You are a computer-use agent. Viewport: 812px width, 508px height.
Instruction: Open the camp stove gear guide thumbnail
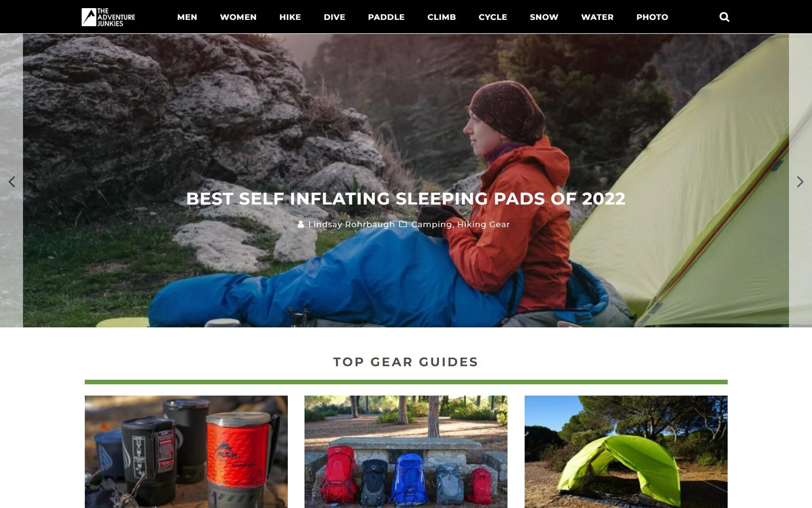pyautogui.click(x=186, y=452)
